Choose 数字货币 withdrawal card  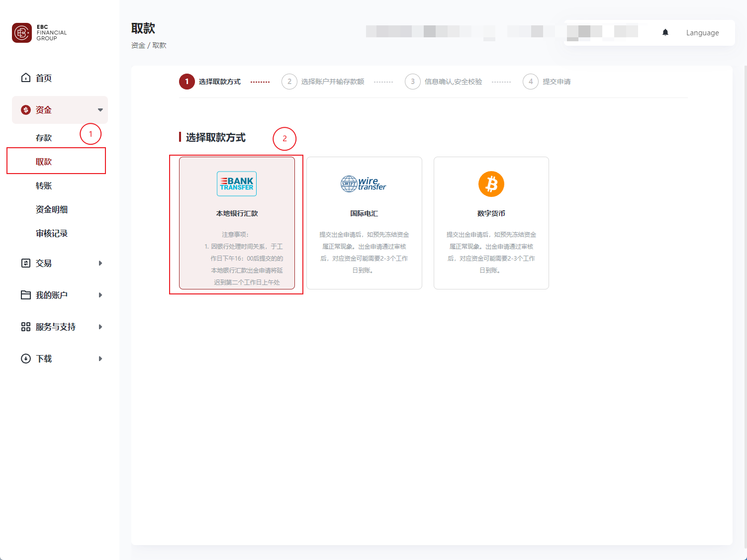(491, 223)
